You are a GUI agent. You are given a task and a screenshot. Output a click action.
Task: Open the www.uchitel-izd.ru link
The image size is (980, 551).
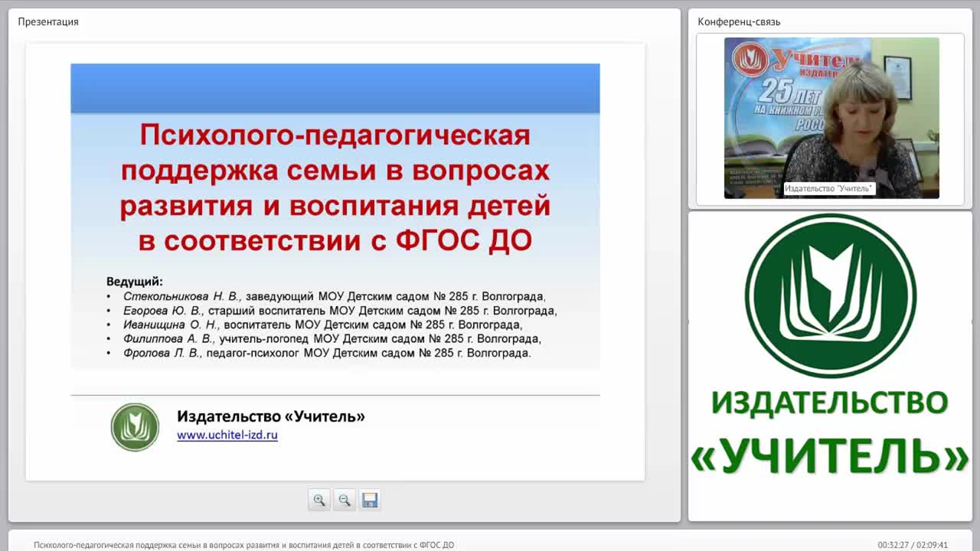(227, 435)
